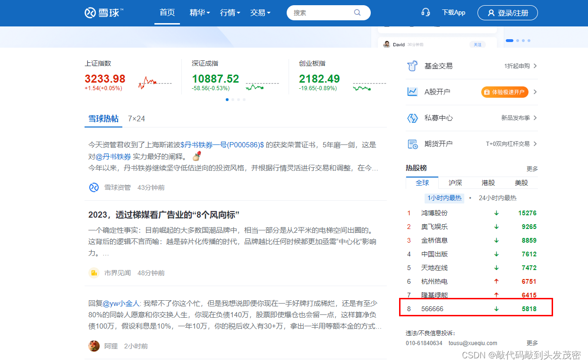The image size is (588, 364).
Task: Select second index carousel dot
Action: point(233,100)
